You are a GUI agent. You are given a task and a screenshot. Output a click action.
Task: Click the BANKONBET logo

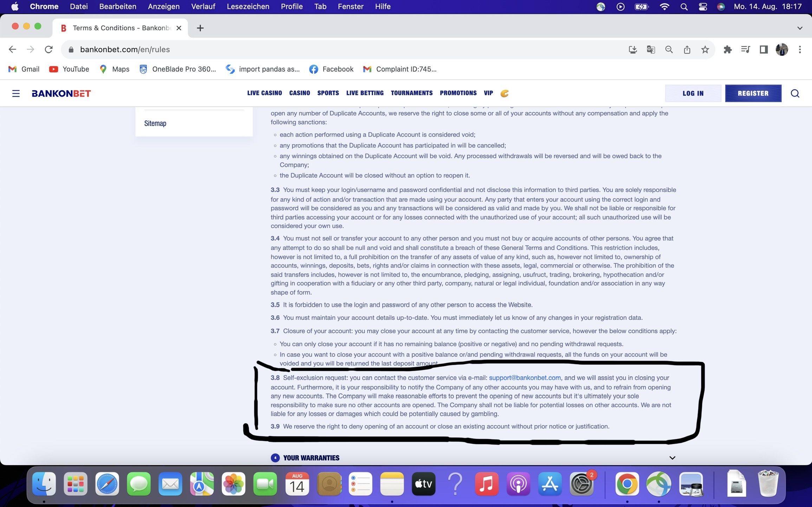tap(61, 93)
